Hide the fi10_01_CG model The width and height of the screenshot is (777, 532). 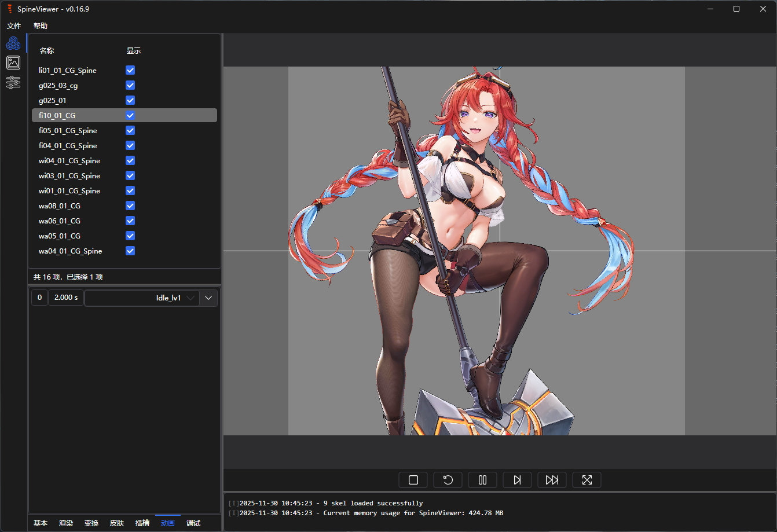pos(130,115)
